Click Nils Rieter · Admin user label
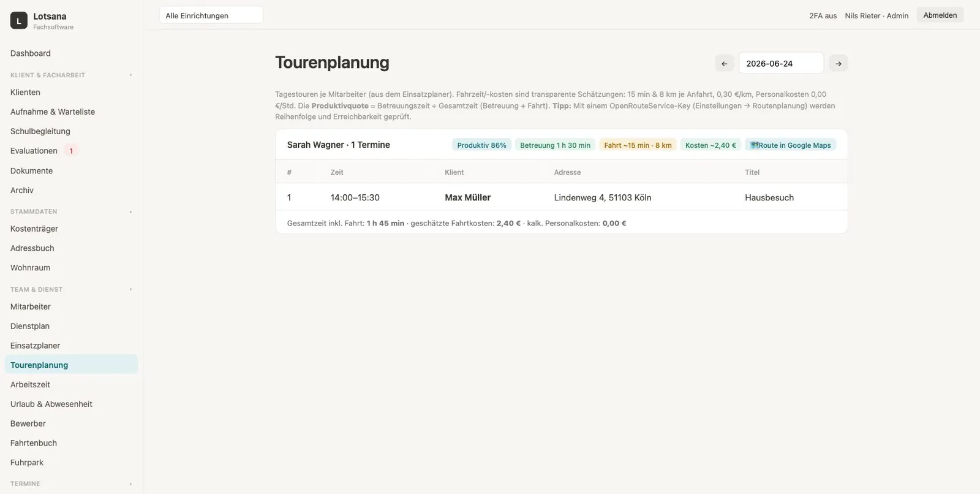Viewport: 980px width, 494px height. coord(876,16)
